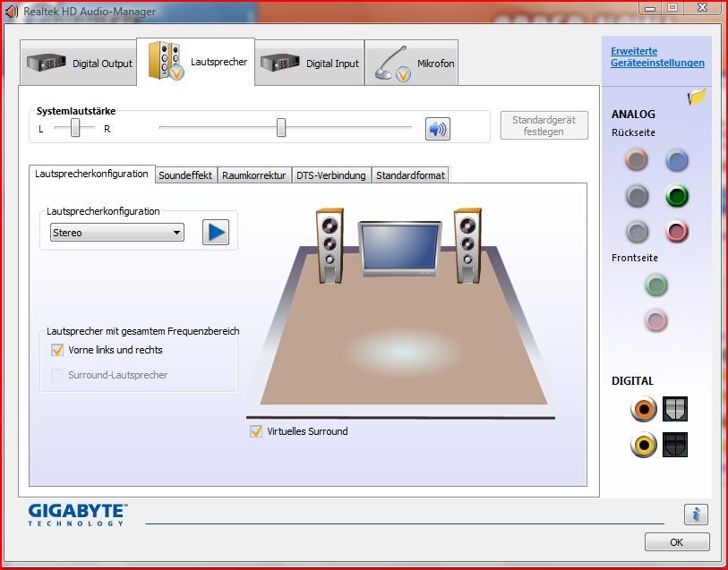Switch to the Digital Output tab

79,63
